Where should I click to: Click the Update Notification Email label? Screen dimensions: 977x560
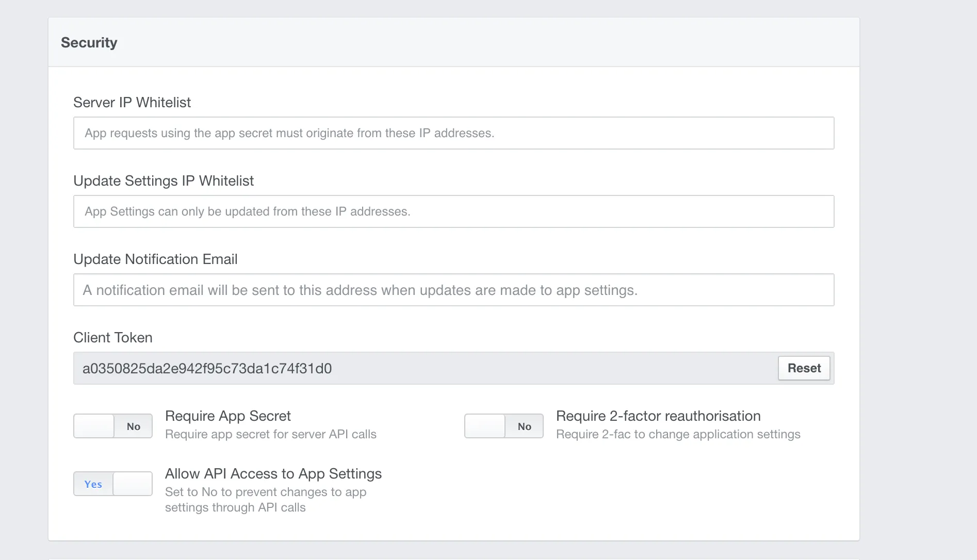155,259
